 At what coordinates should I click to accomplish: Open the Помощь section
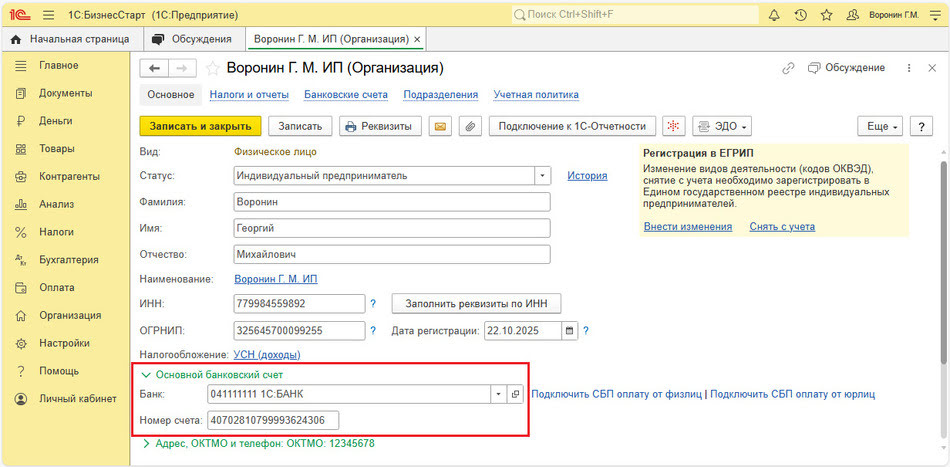[59, 371]
